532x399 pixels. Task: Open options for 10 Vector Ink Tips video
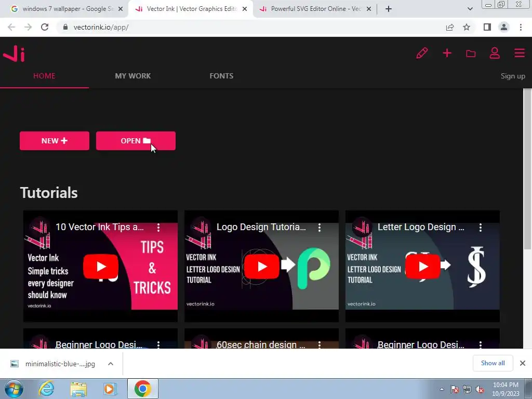[158, 228]
